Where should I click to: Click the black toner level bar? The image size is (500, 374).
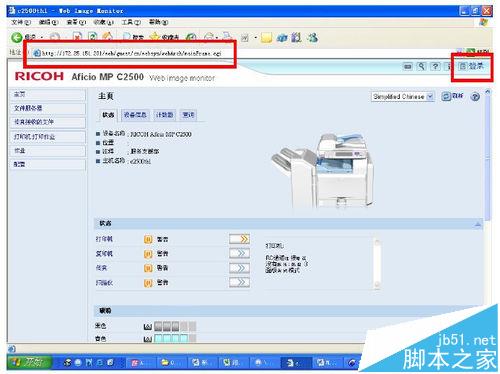coord(175,326)
